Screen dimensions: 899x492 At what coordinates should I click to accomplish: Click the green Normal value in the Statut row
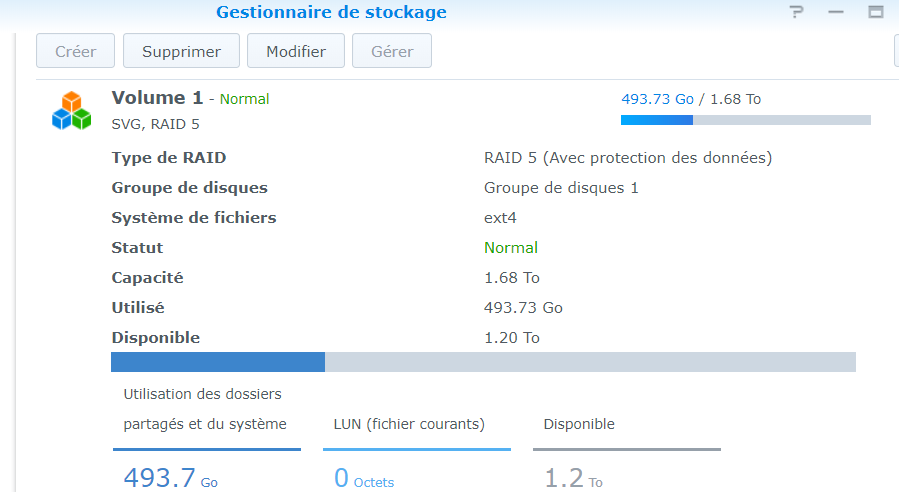tap(511, 247)
